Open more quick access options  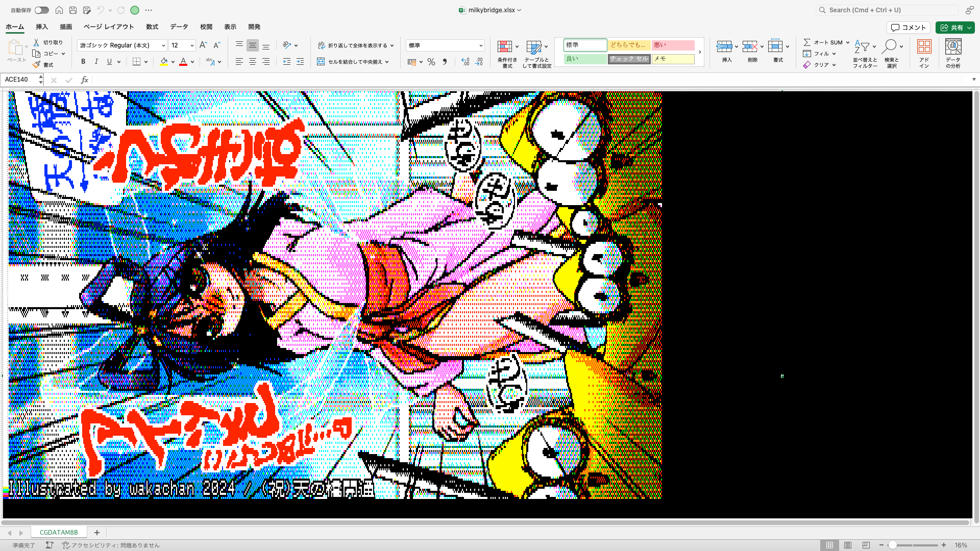[149, 10]
